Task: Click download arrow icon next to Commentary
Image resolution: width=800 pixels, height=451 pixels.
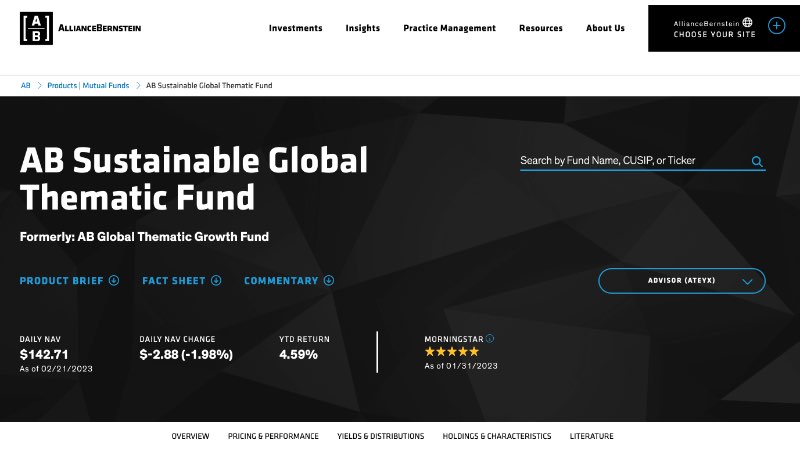Action: pyautogui.click(x=329, y=280)
